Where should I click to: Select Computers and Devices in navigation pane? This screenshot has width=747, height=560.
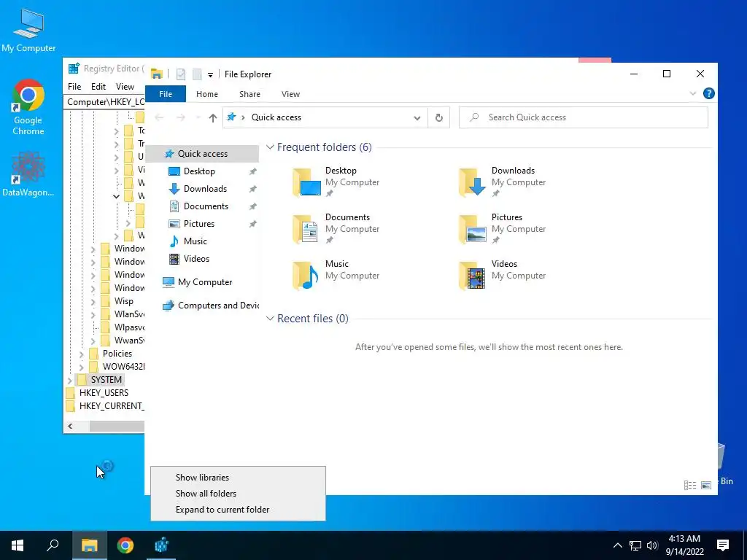218,306
